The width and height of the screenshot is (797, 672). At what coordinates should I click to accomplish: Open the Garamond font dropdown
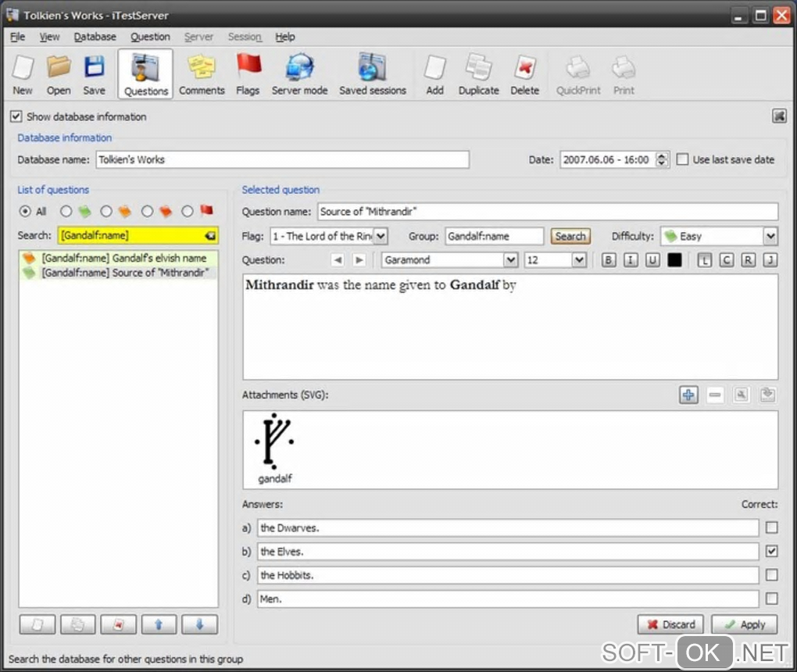click(x=449, y=260)
